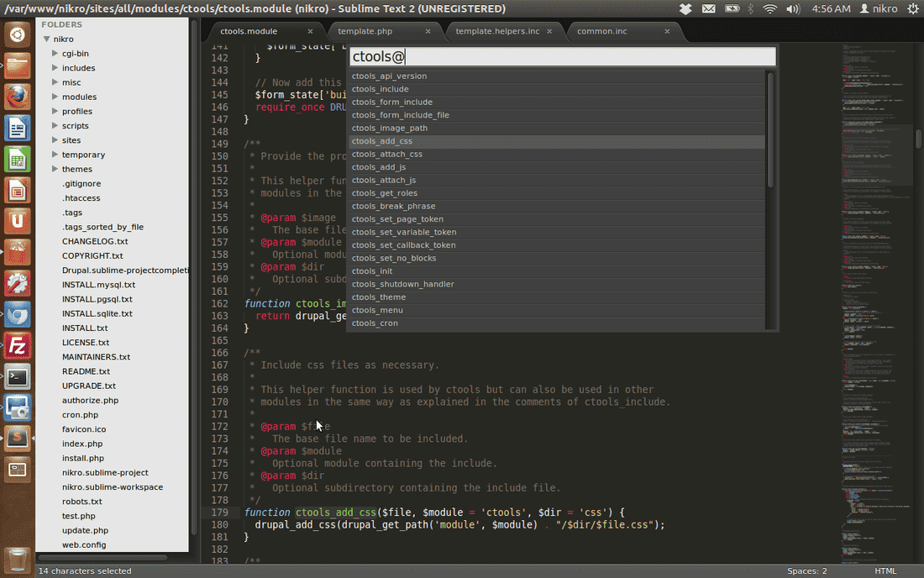This screenshot has width=924, height=578.
Task: Jump to ctools_cron symbol
Action: 557,323
